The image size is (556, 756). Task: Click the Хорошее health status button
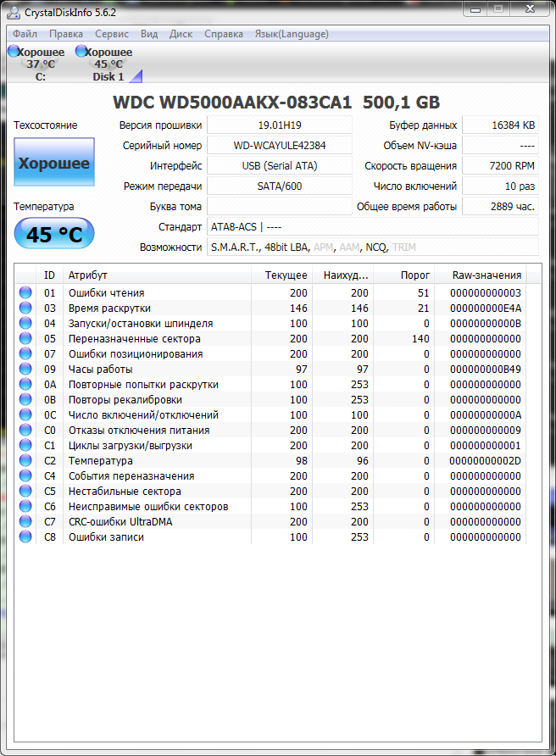[x=54, y=162]
